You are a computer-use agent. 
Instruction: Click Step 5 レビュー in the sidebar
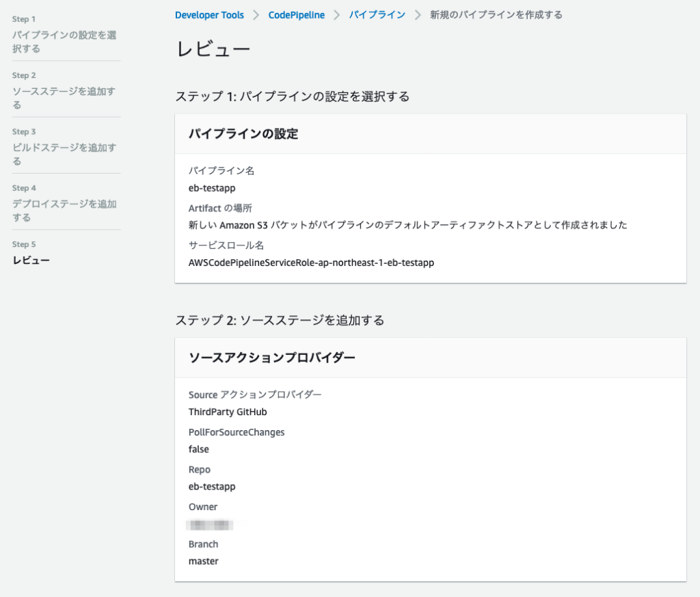(x=31, y=260)
